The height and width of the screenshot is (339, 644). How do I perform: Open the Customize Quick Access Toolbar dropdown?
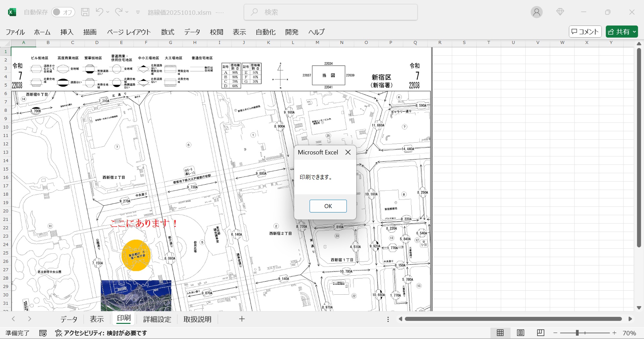pyautogui.click(x=138, y=12)
